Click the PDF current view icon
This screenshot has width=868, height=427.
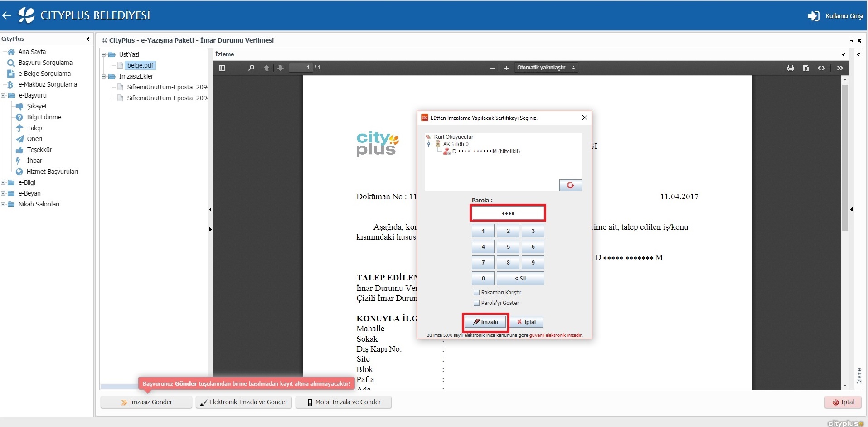click(x=821, y=68)
